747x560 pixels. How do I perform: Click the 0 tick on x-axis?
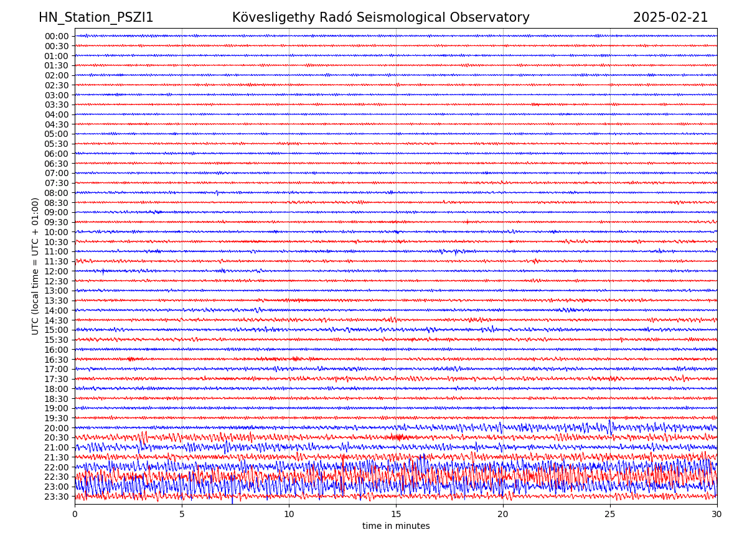point(75,515)
